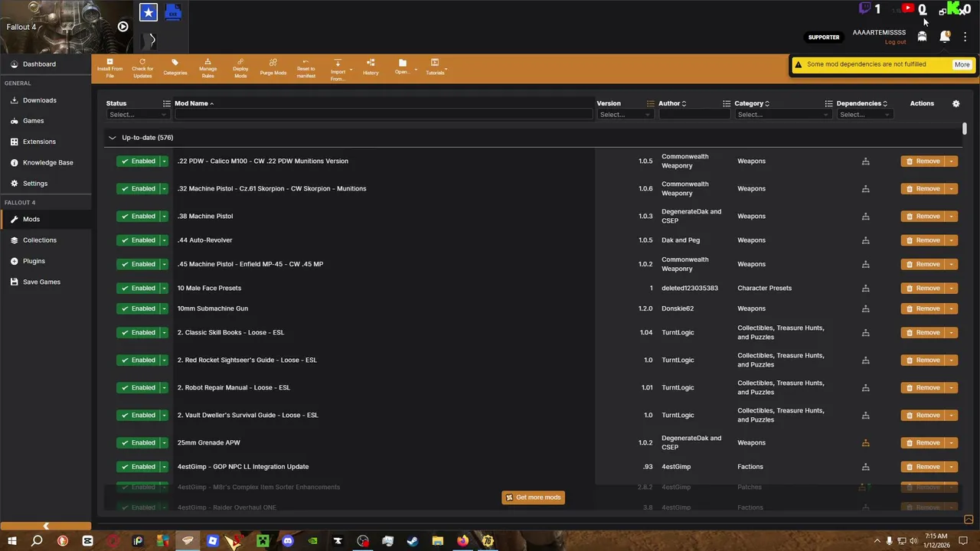Open status arrow for Robot Repair Manual
The height and width of the screenshot is (551, 980).
[164, 388]
